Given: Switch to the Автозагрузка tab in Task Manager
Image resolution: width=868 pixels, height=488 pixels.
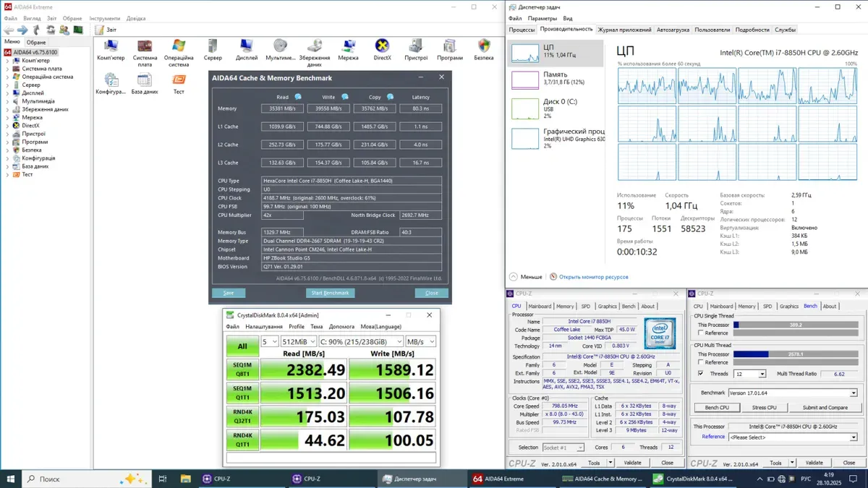Looking at the screenshot, I should tap(673, 30).
